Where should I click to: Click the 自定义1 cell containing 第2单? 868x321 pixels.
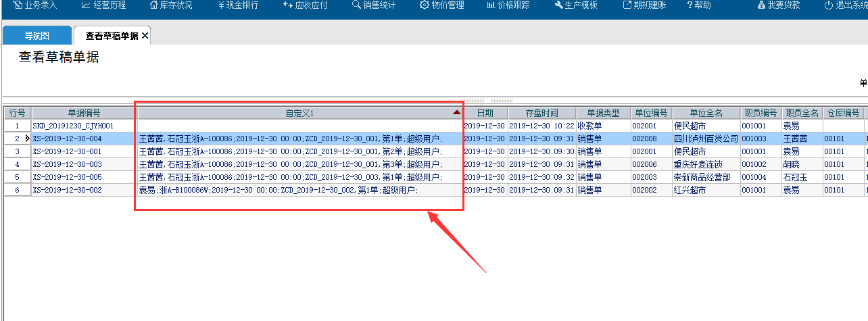[300, 151]
